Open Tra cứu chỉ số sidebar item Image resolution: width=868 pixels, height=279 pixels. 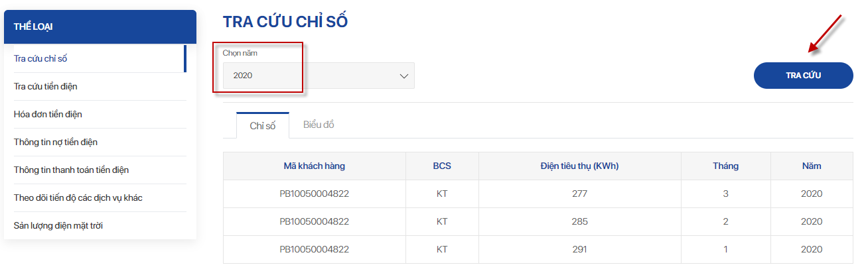coord(40,58)
